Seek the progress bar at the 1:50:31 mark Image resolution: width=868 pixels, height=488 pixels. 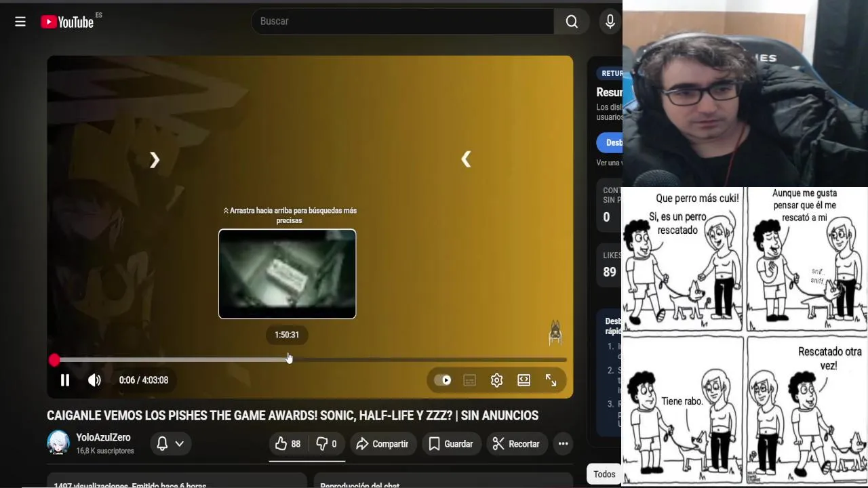point(289,360)
